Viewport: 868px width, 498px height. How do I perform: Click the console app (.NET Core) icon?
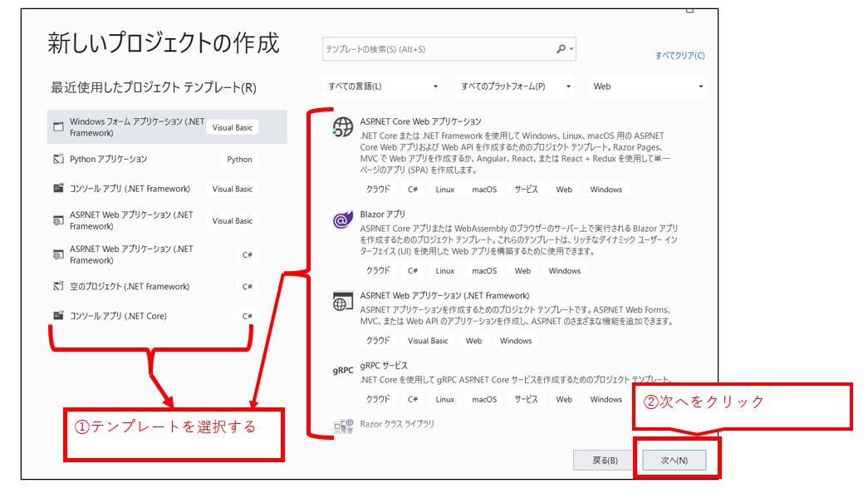point(58,316)
